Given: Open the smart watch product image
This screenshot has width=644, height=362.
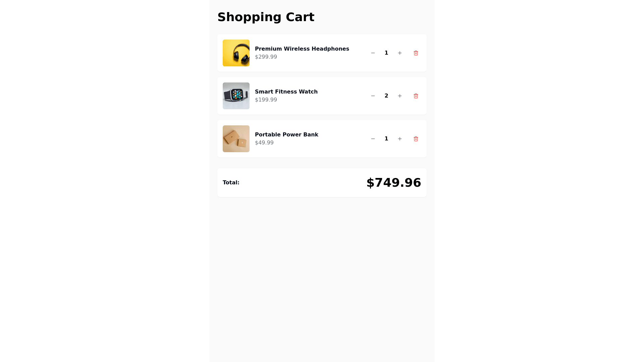Looking at the screenshot, I should pyautogui.click(x=236, y=96).
